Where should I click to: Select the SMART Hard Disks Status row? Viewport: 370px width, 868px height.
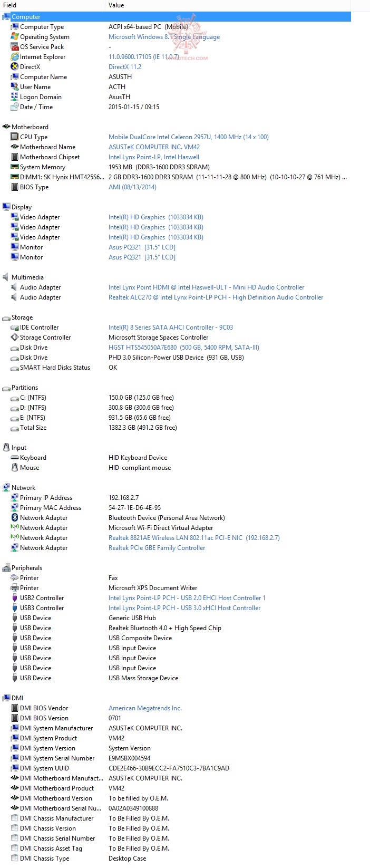point(176,368)
